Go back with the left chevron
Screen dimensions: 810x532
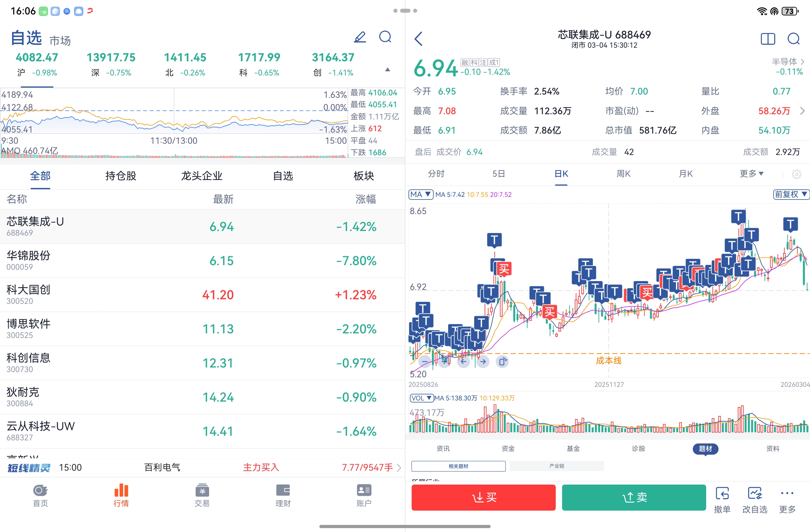point(419,39)
